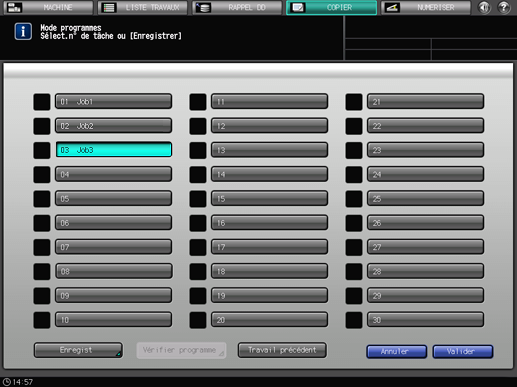Pick program slot 20
The width and height of the screenshot is (517, 387).
(x=269, y=320)
